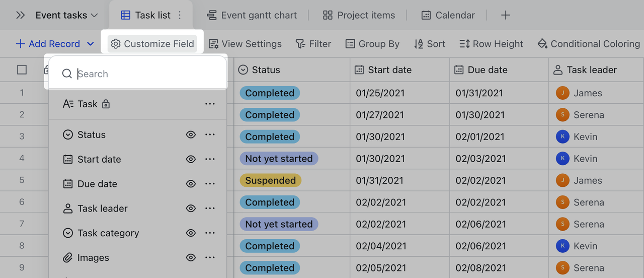Switch to Project items tab
This screenshot has width=644, height=278.
pos(359,16)
